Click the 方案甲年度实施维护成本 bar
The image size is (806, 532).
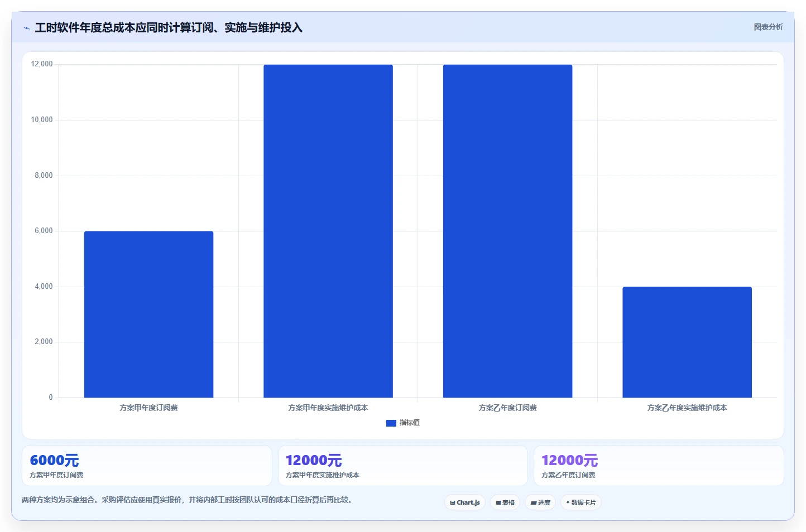pyautogui.click(x=328, y=231)
